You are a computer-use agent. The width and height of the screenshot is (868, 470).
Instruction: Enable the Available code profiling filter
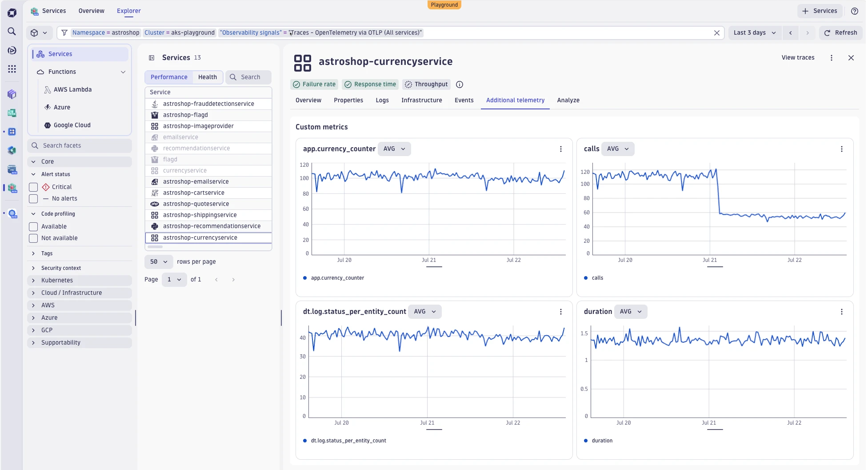pos(33,227)
